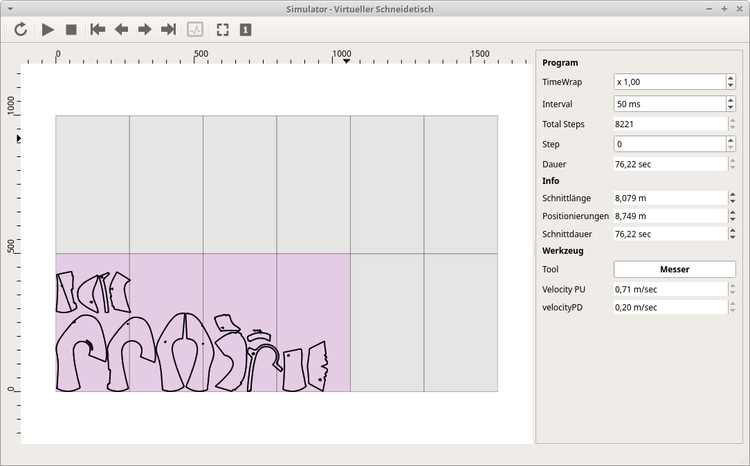Click the Schnittdauer field 76,22 sec
This screenshot has width=750, height=466.
(670, 234)
